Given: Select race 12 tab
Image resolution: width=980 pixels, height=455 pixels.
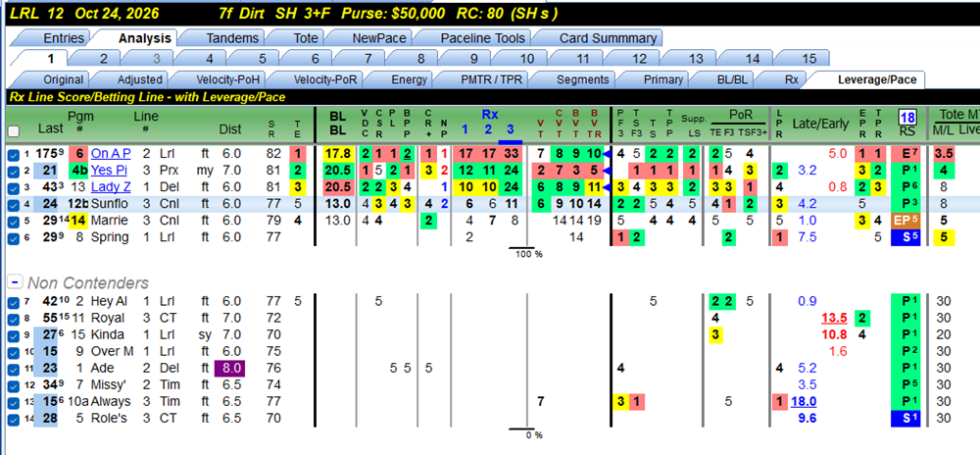Looking at the screenshot, I should point(639,60).
